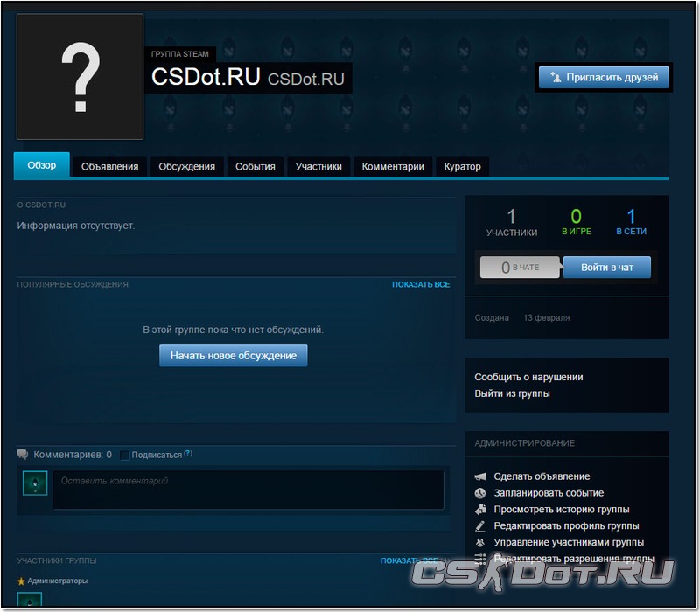Click the clock icon for scheduling an event
The image size is (700, 612).
click(479, 493)
